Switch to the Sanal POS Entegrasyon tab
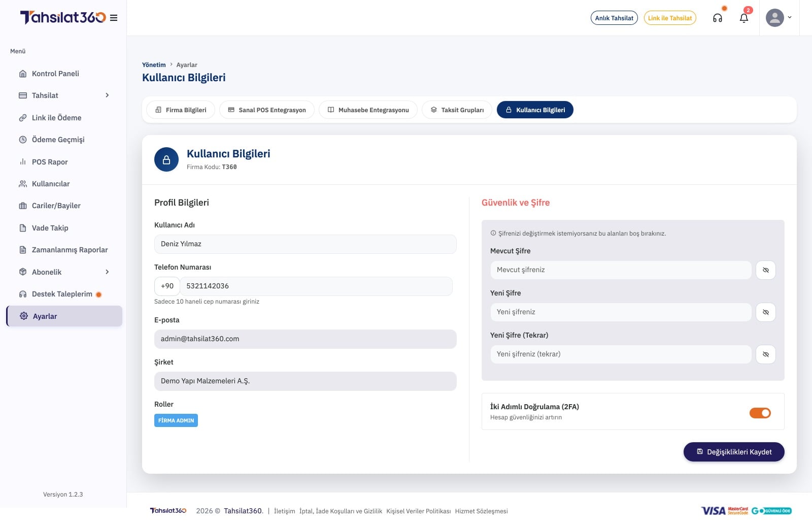The image size is (812, 526). (x=267, y=110)
